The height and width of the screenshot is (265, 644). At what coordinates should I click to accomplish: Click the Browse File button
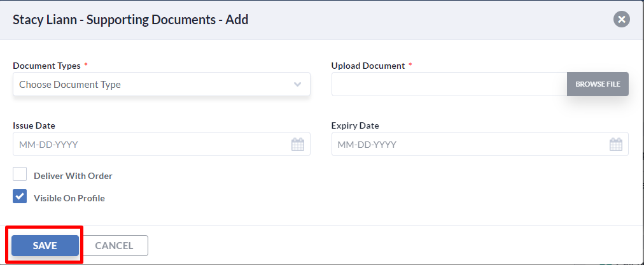(598, 84)
